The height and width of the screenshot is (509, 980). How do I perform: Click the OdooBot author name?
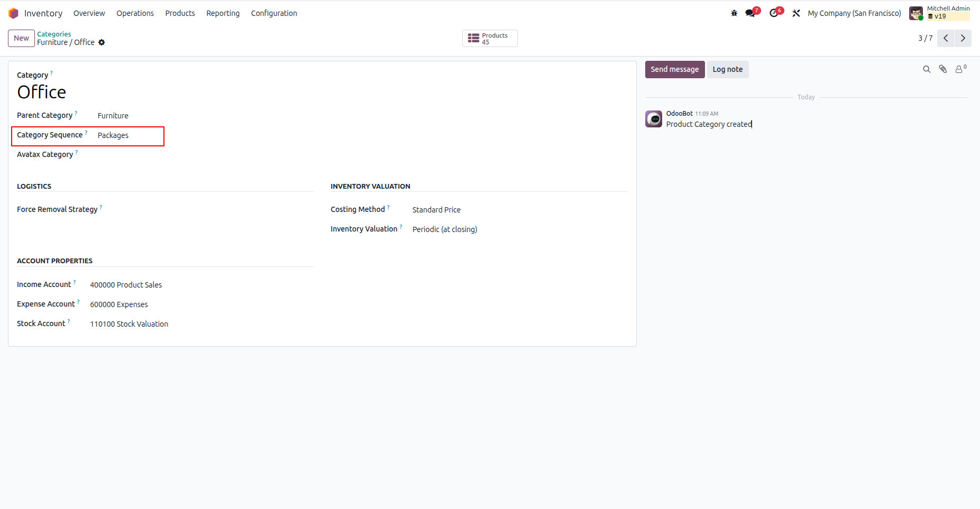point(679,114)
